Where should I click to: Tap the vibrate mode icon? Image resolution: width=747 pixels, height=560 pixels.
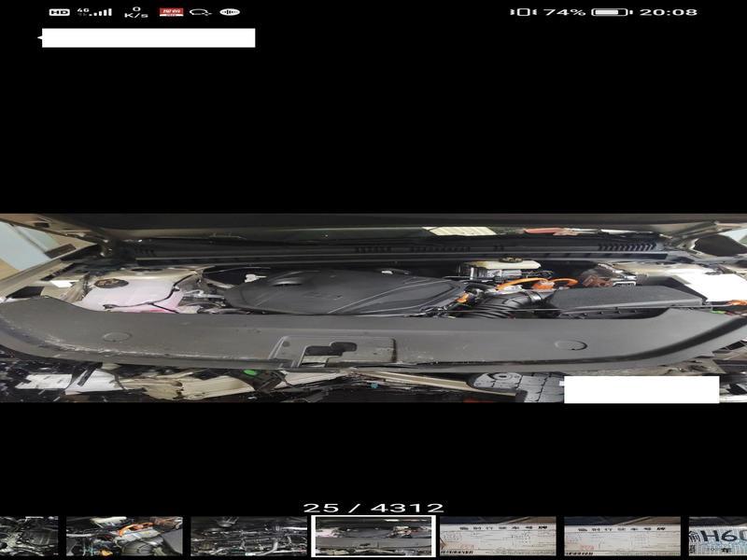[x=521, y=12]
